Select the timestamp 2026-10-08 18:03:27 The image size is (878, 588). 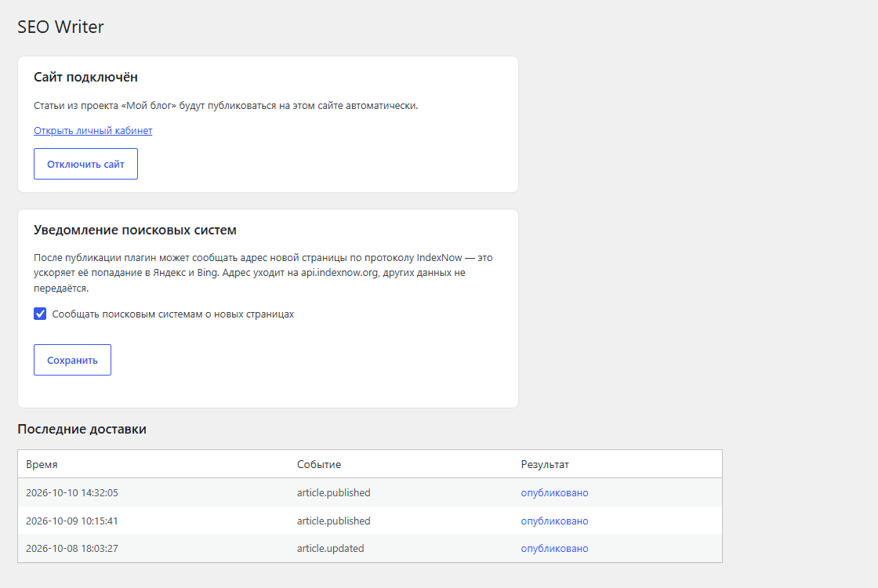point(71,548)
